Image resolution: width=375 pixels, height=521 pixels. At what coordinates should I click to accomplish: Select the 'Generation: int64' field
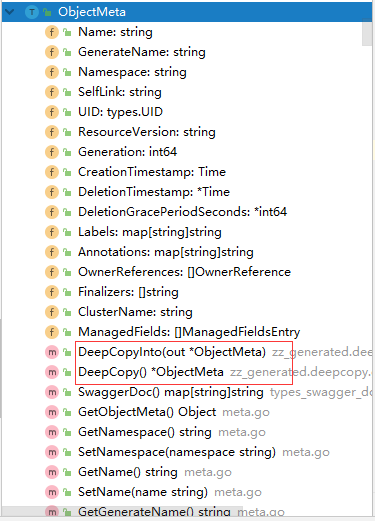tap(127, 152)
